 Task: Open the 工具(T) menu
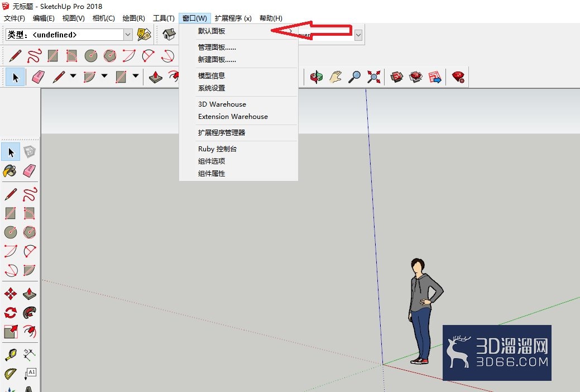point(164,18)
